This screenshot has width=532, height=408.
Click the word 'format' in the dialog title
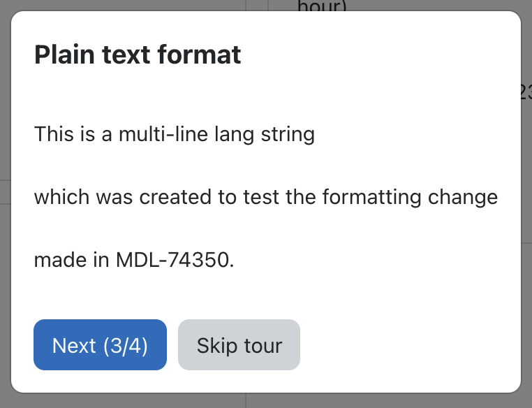[x=200, y=54]
